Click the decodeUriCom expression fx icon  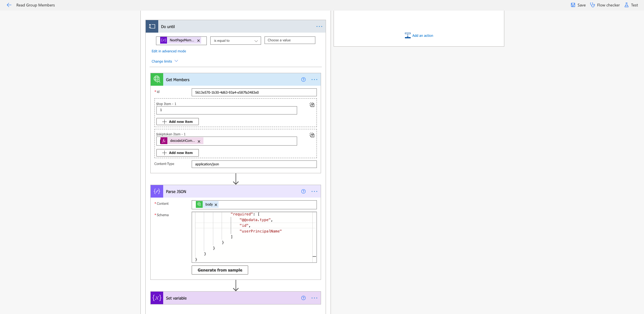[x=164, y=141]
